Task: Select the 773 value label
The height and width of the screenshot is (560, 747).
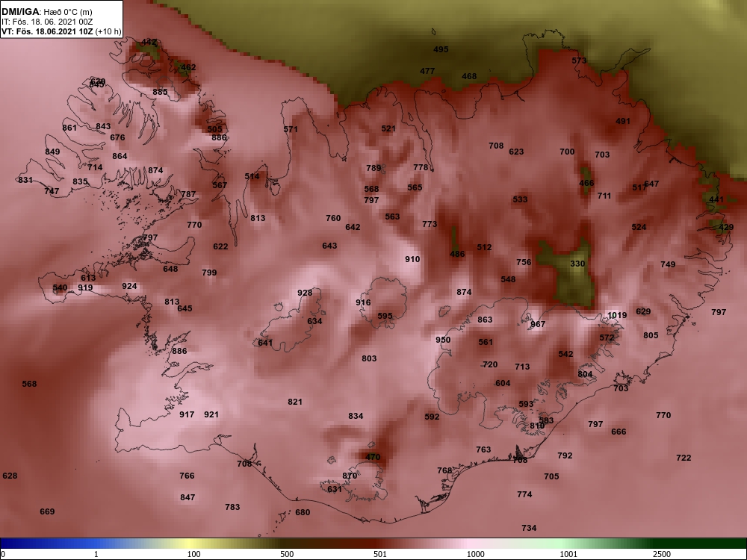Action: tap(430, 224)
